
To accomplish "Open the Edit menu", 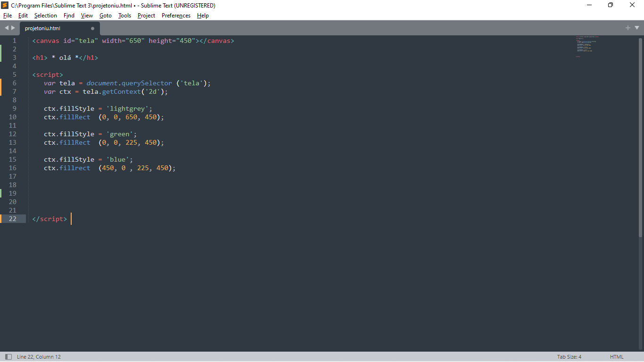I will pyautogui.click(x=23, y=16).
